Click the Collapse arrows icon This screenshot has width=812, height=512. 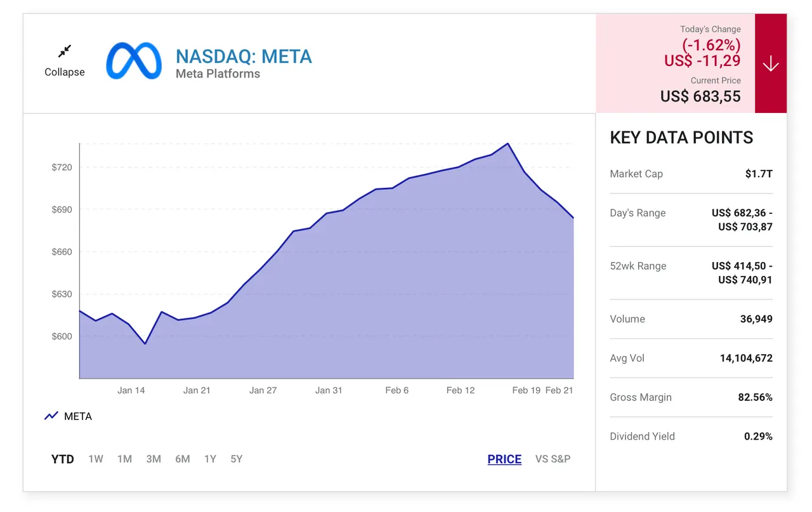click(65, 51)
